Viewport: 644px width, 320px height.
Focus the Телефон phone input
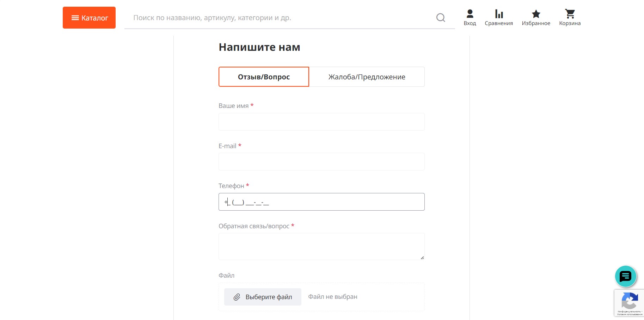point(321,202)
